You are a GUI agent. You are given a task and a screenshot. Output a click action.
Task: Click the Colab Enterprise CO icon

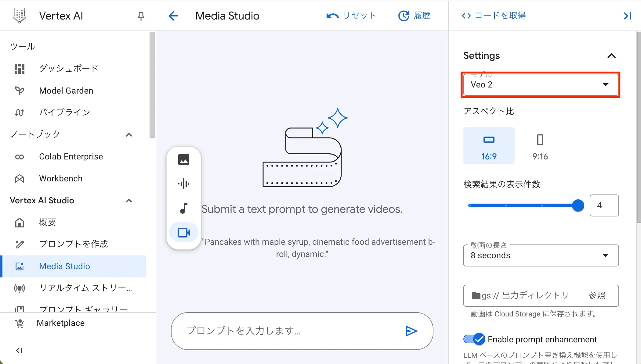(x=20, y=157)
